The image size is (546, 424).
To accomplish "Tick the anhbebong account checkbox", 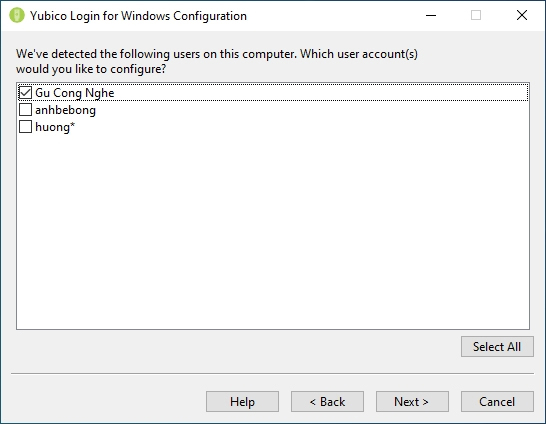I will click(x=25, y=110).
